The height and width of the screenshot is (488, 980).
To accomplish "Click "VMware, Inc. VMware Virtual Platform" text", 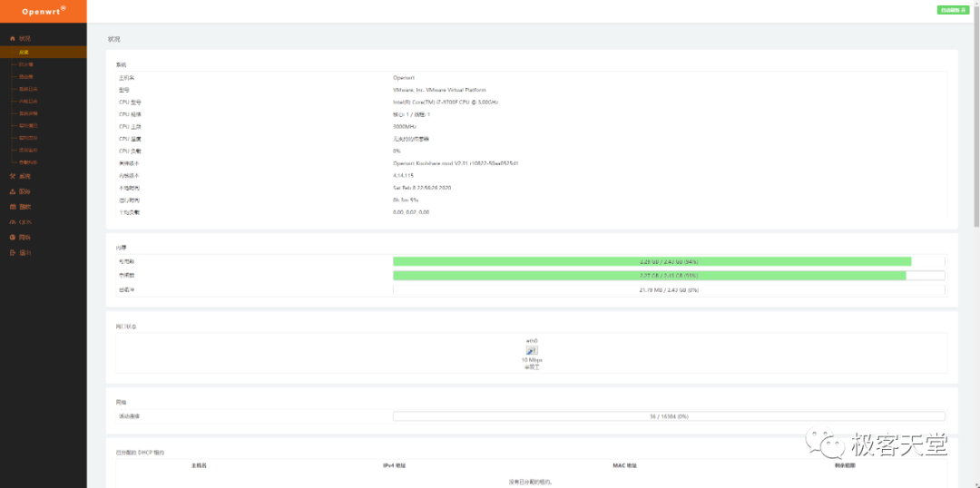I will tap(439, 90).
